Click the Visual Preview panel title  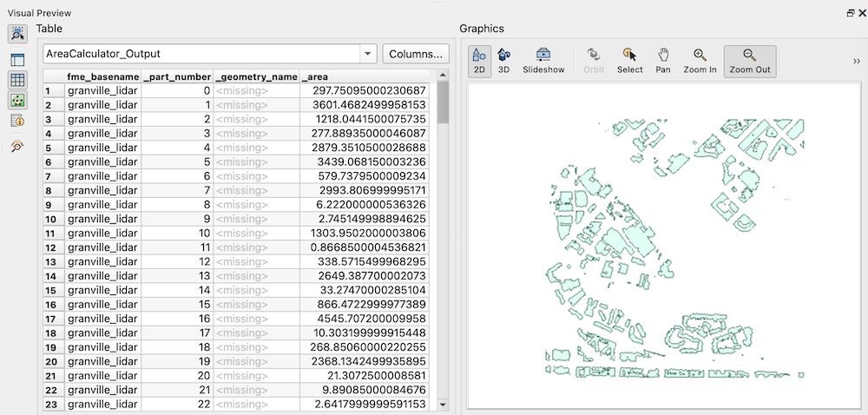(39, 13)
